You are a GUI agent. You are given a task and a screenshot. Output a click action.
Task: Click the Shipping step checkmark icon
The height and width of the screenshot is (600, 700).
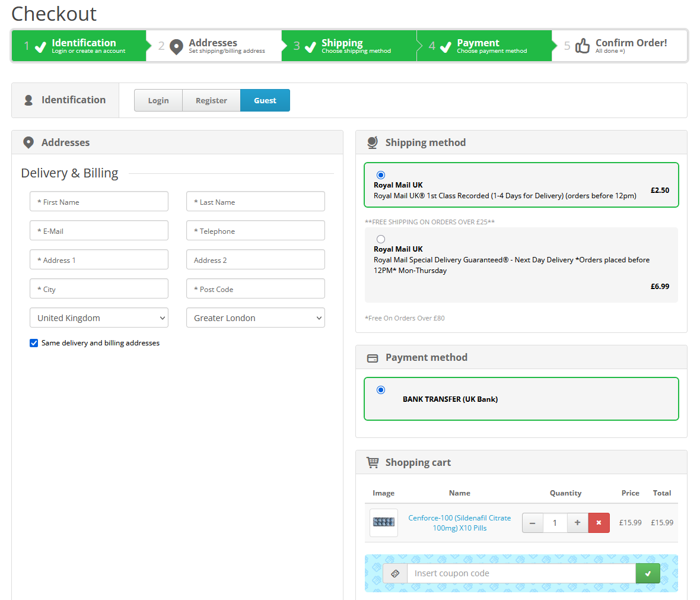(x=310, y=46)
